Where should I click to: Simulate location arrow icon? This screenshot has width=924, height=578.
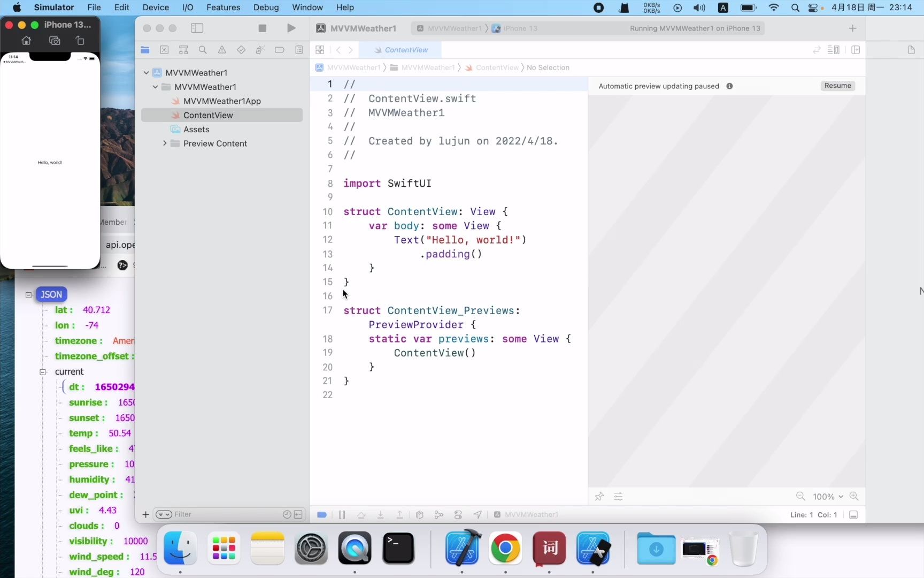[478, 515]
